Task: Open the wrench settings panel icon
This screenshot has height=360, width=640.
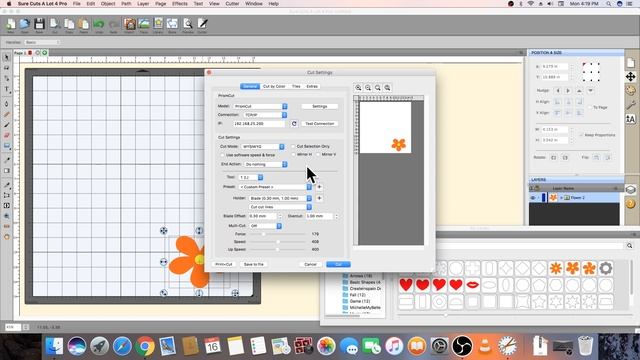Action: pyautogui.click(x=631, y=105)
